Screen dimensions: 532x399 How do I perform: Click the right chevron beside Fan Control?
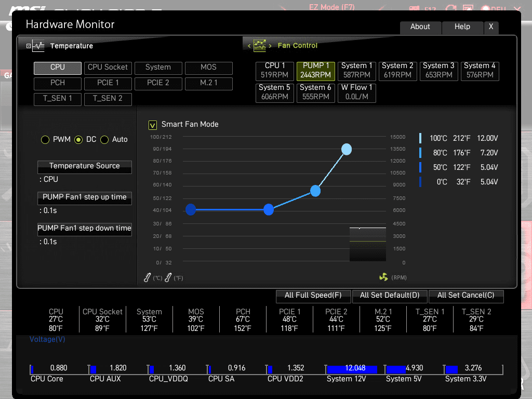(270, 46)
